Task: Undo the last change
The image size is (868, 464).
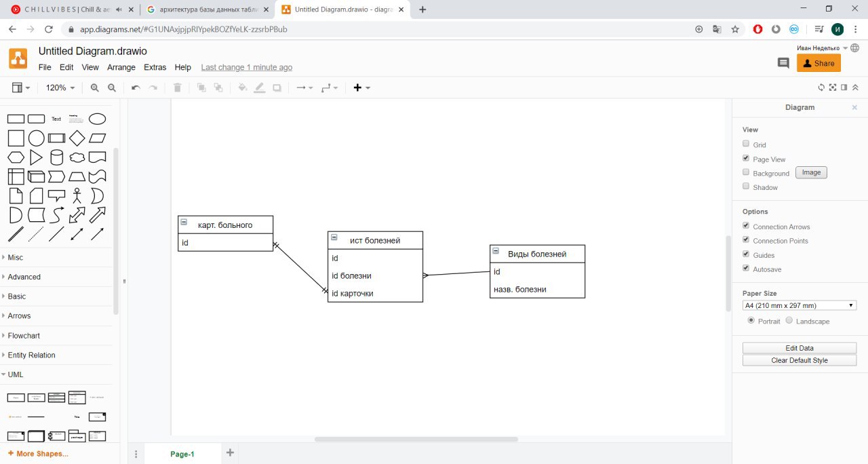Action: pos(136,88)
